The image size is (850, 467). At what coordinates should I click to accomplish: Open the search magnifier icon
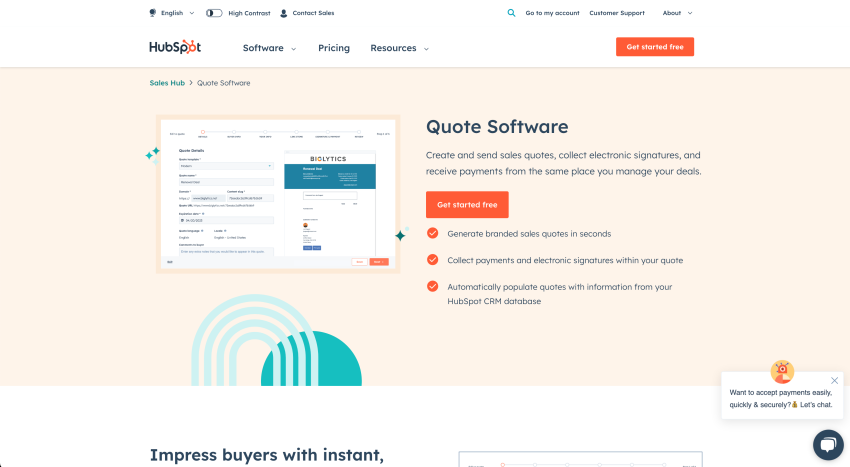[x=511, y=13]
